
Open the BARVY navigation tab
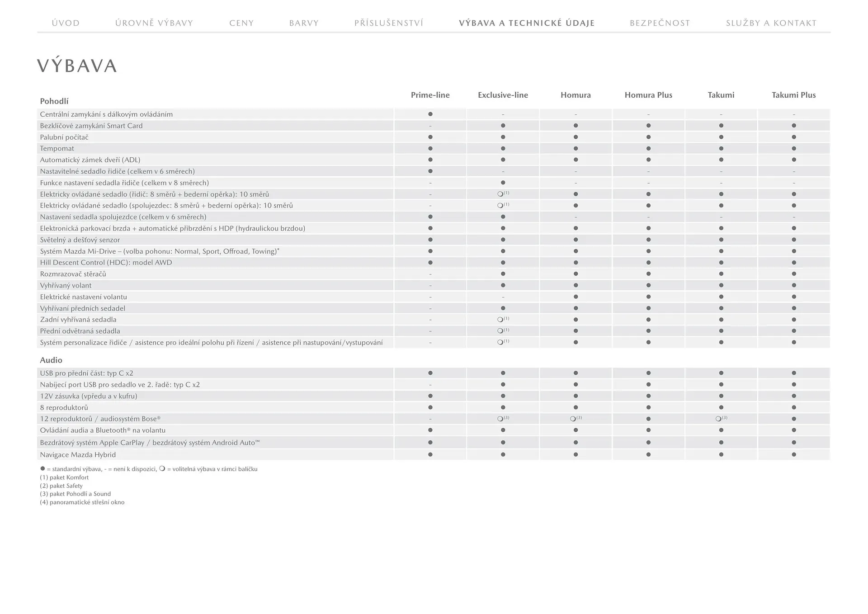pyautogui.click(x=304, y=23)
